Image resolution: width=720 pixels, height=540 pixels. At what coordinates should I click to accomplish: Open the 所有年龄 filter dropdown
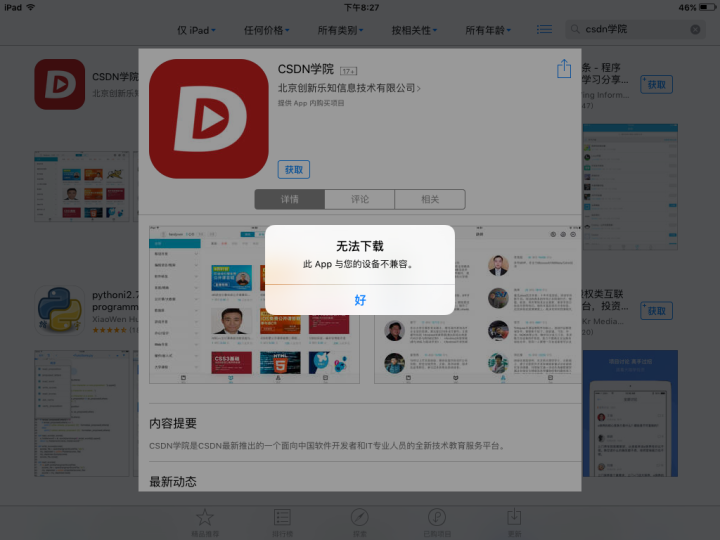(x=488, y=30)
